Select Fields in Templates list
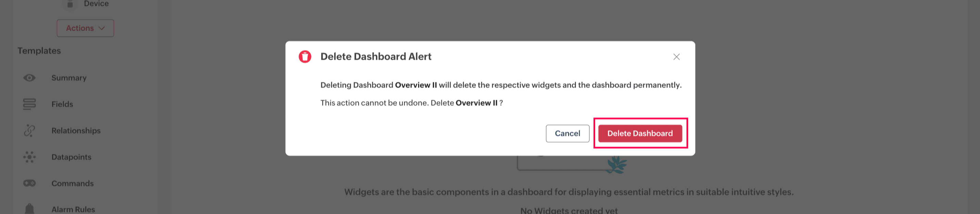This screenshot has width=980, height=214. point(62,104)
